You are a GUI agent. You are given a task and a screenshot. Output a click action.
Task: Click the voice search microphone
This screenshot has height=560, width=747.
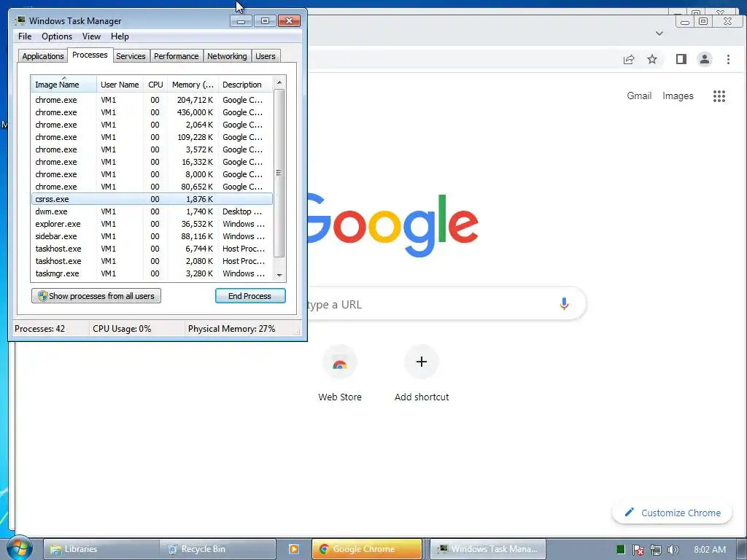(x=564, y=304)
